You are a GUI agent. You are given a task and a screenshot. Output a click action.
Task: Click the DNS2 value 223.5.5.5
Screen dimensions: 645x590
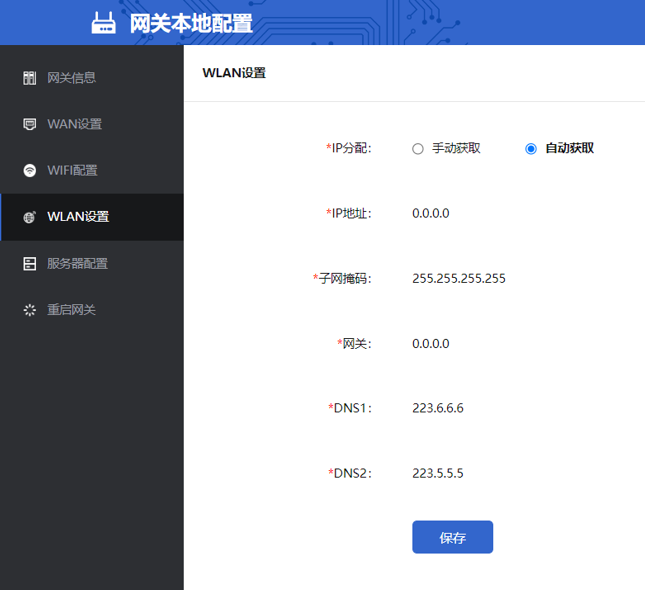pos(438,473)
